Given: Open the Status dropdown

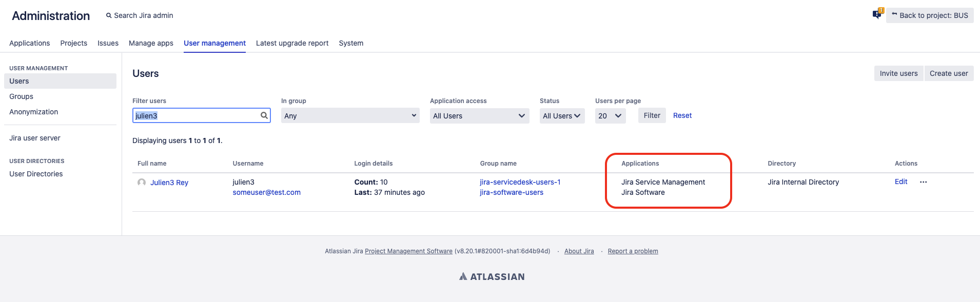Looking at the screenshot, I should coord(562,115).
